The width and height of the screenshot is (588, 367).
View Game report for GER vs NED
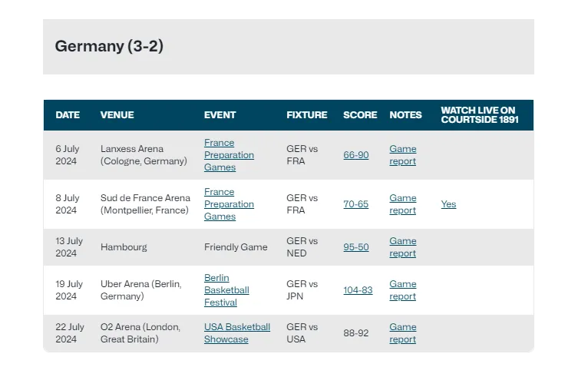[402, 247]
